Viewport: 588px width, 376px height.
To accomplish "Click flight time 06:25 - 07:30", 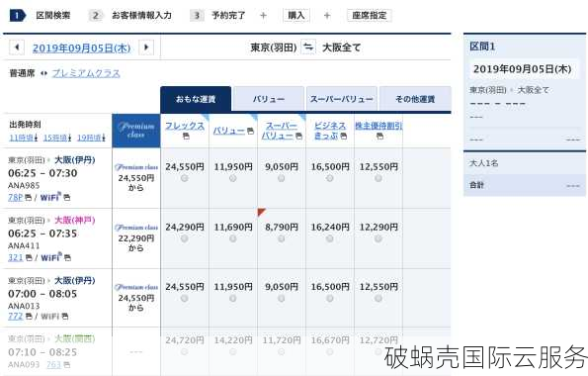I will click(42, 173).
